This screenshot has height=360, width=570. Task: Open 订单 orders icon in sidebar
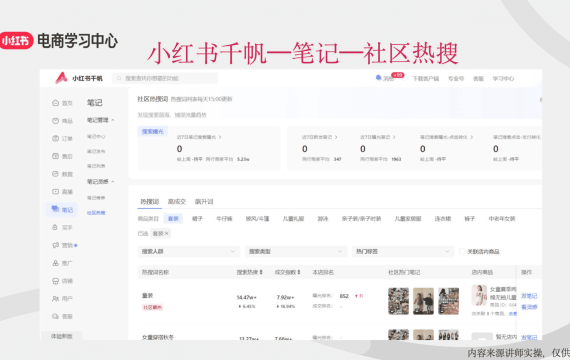click(x=55, y=139)
